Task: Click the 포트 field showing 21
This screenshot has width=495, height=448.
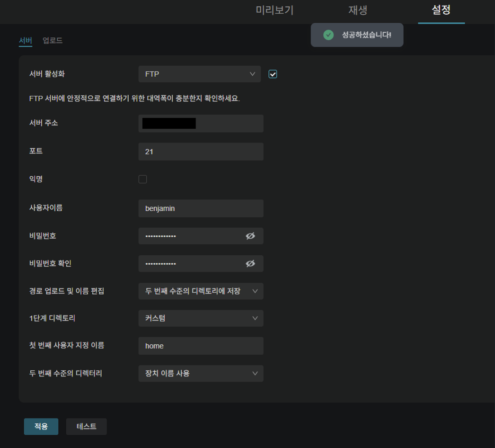Action: 201,152
